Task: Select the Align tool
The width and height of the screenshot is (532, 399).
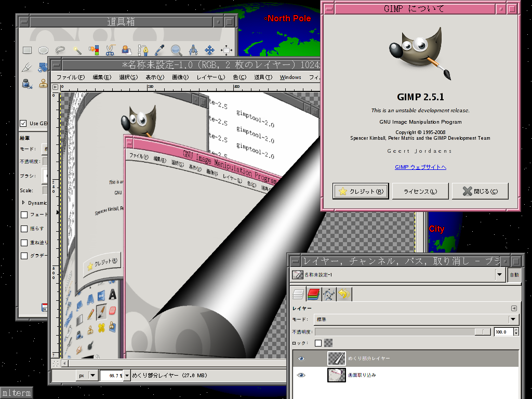Action: 226,50
